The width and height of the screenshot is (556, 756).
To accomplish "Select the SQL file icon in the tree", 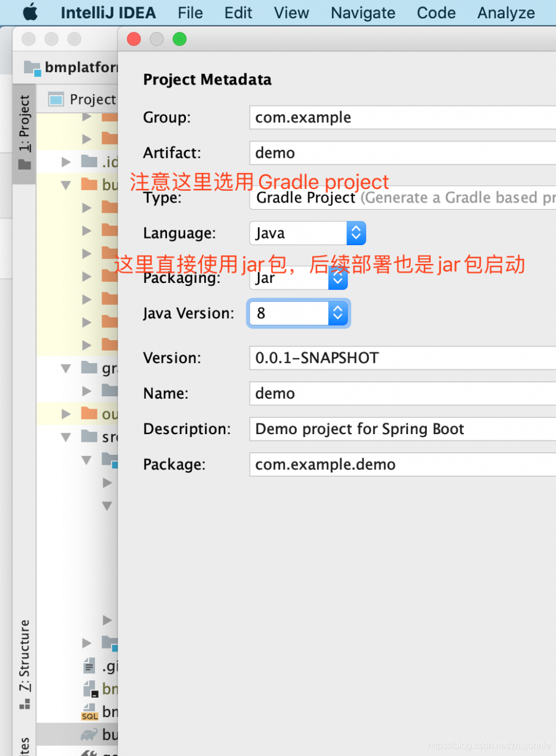I will (89, 711).
